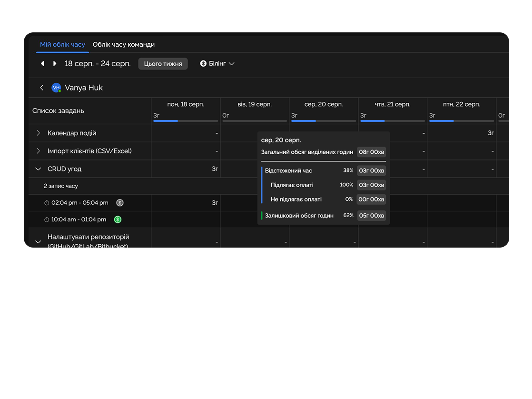Switch to Облік часу команди tab
Image resolution: width=532 pixels, height=399 pixels.
[x=124, y=44]
